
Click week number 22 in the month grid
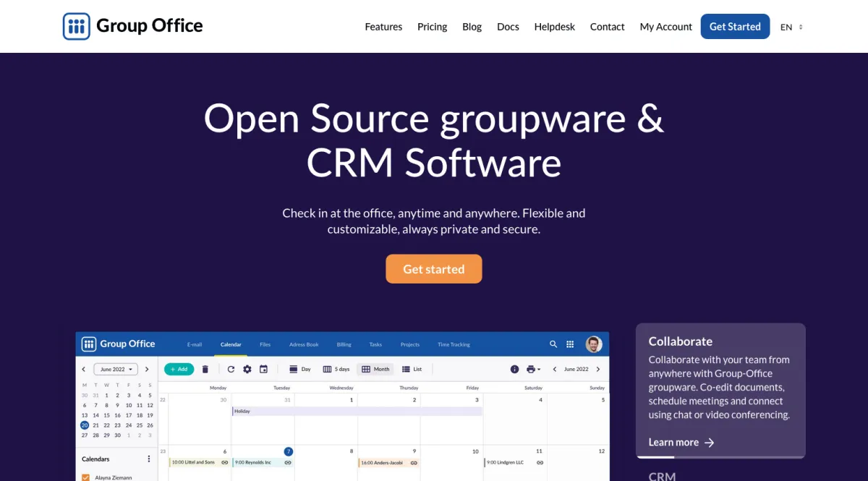(x=163, y=399)
